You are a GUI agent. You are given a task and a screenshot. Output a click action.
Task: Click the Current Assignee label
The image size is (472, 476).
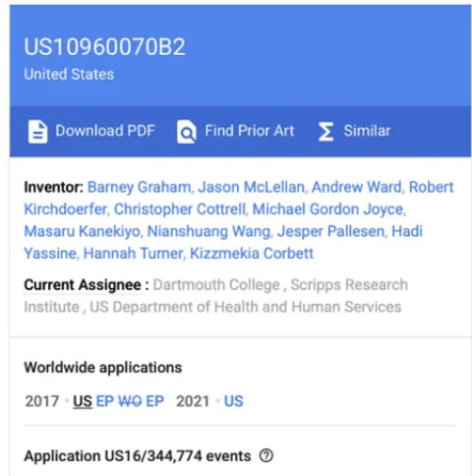(87, 284)
